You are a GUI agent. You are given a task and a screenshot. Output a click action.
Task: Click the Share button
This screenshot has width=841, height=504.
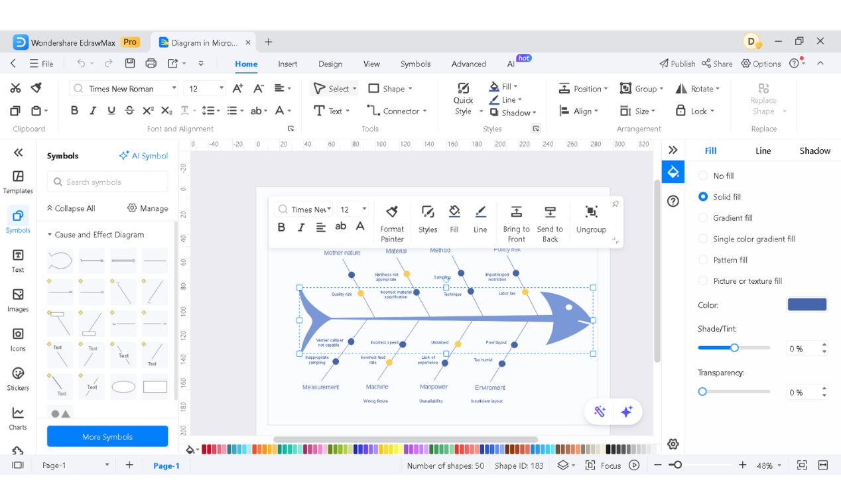pyautogui.click(x=717, y=64)
